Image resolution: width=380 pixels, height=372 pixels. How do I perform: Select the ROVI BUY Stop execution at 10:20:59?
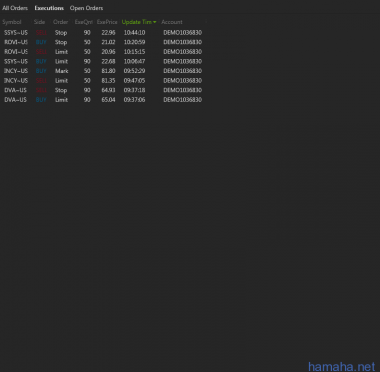pos(103,42)
